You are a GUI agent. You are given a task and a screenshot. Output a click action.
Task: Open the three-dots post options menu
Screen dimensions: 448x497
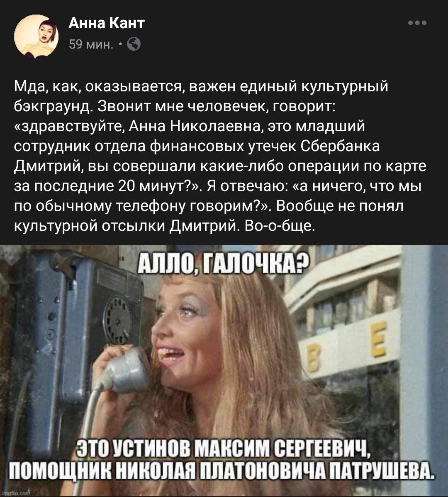point(417,23)
